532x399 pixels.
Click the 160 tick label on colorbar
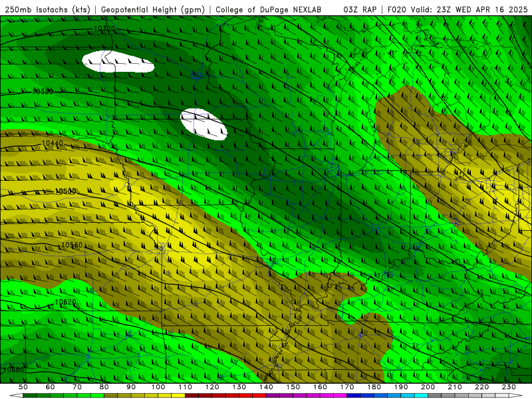coord(320,387)
